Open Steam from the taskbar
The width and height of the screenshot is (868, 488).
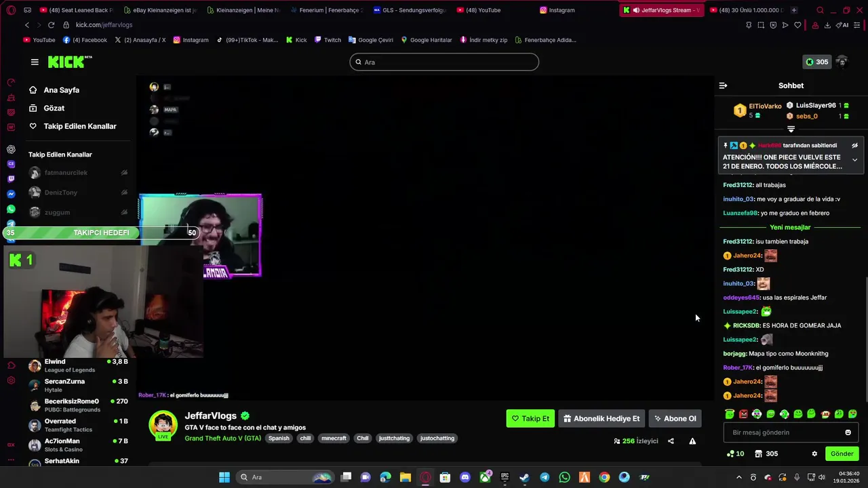[x=524, y=477]
